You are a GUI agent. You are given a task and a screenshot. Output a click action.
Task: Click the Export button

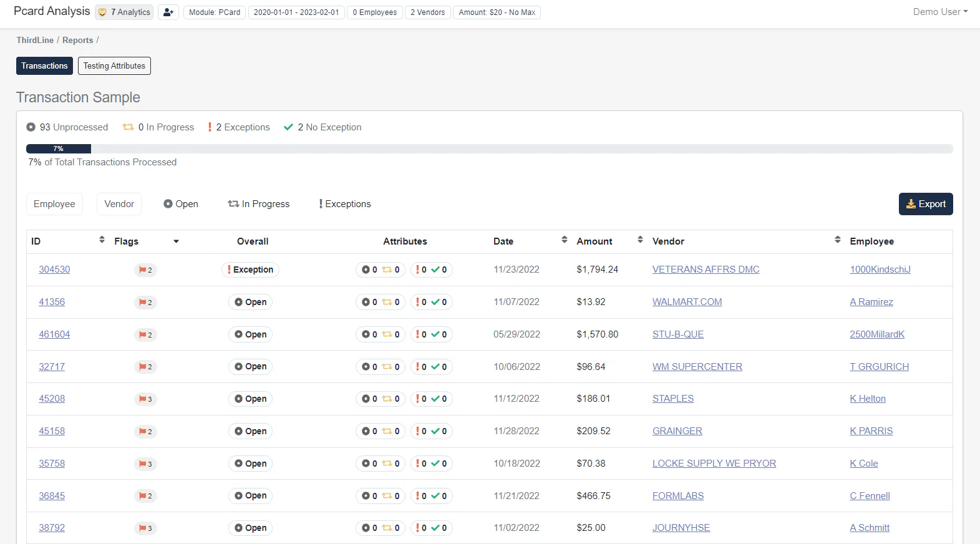point(926,204)
